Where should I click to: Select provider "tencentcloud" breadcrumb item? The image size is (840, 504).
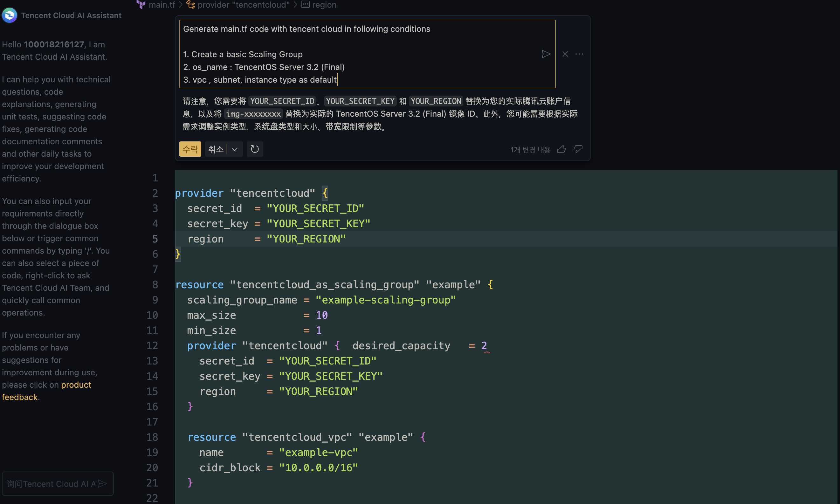[x=243, y=5]
